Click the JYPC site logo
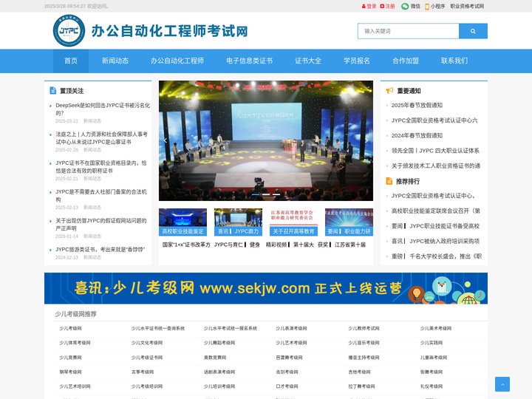This screenshot has height=399, width=532. click(69, 30)
